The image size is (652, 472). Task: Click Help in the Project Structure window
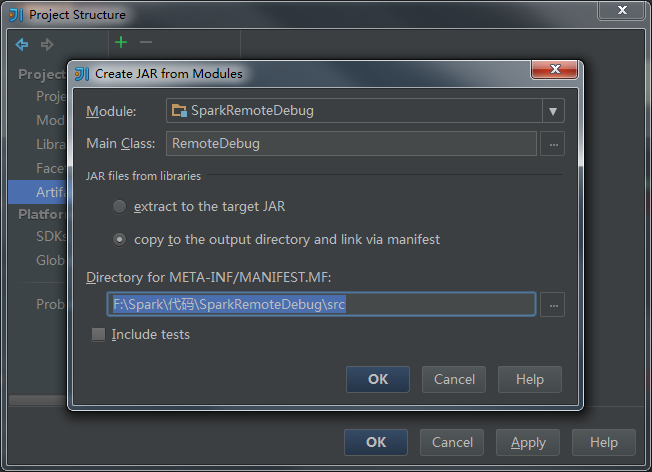click(x=604, y=442)
